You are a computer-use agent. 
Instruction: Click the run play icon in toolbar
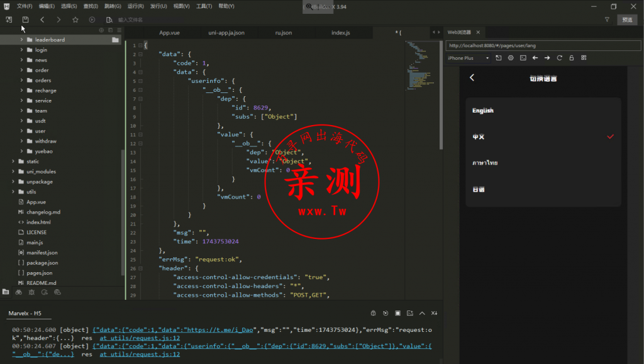point(92,20)
